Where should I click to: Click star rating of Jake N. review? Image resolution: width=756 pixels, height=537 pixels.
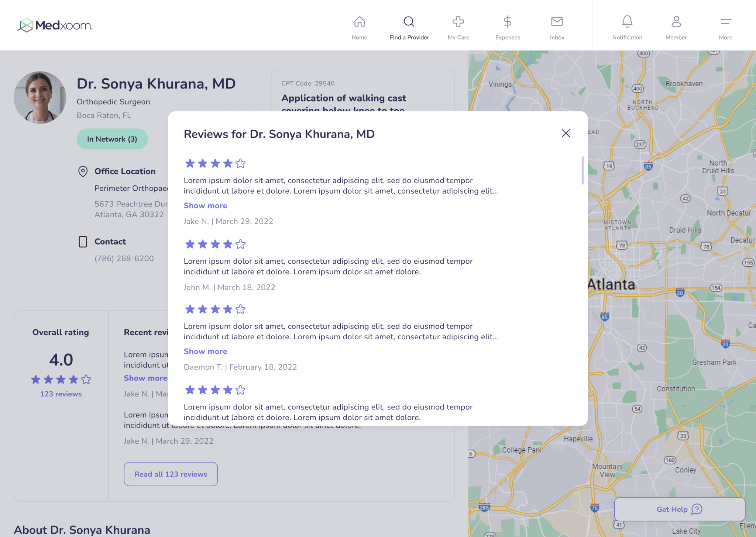215,163
